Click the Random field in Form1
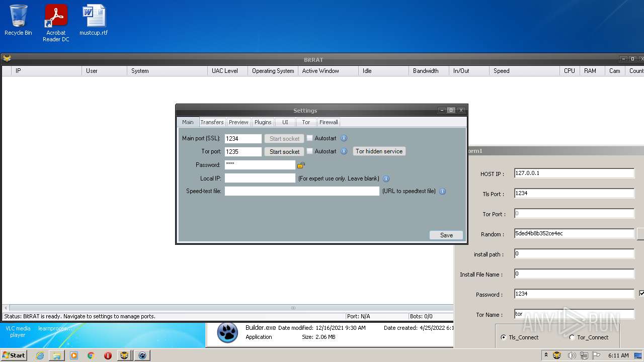 coord(574,233)
